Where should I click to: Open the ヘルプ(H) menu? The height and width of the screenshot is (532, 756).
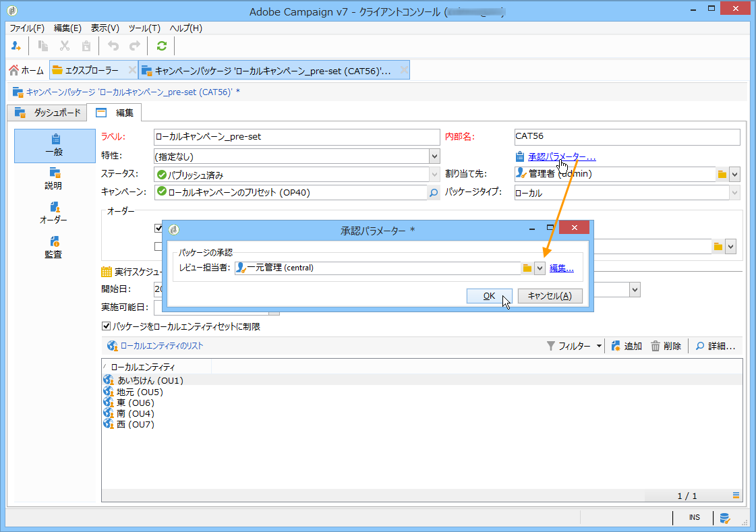[x=185, y=28]
